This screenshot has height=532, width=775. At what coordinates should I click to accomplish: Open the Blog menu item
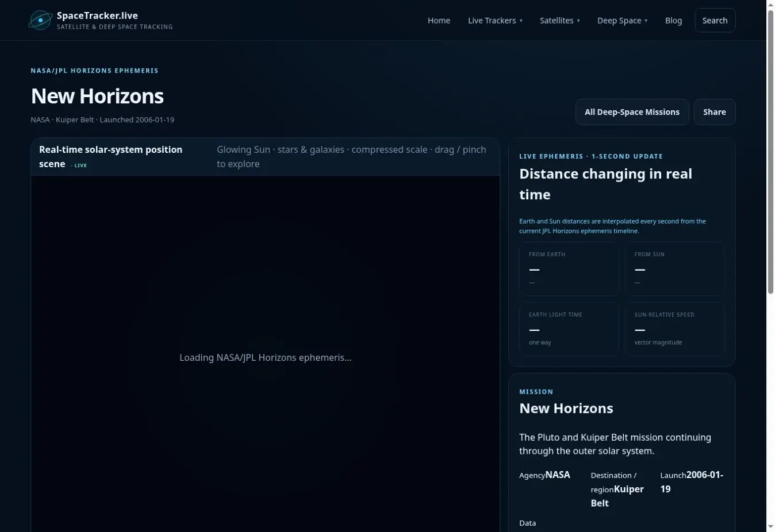[x=673, y=21]
